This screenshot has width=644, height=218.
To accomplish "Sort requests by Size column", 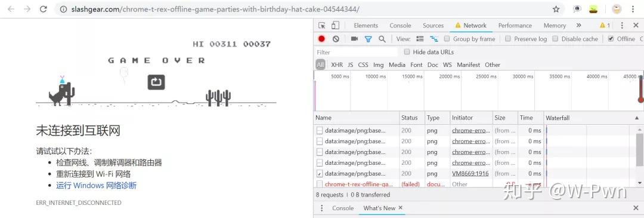I will pyautogui.click(x=505, y=118).
